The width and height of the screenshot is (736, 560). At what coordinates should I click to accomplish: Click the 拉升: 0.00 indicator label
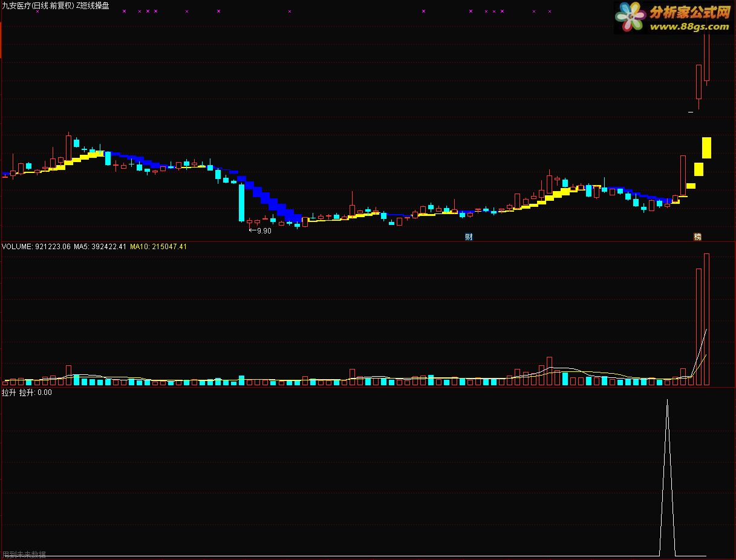[36, 392]
